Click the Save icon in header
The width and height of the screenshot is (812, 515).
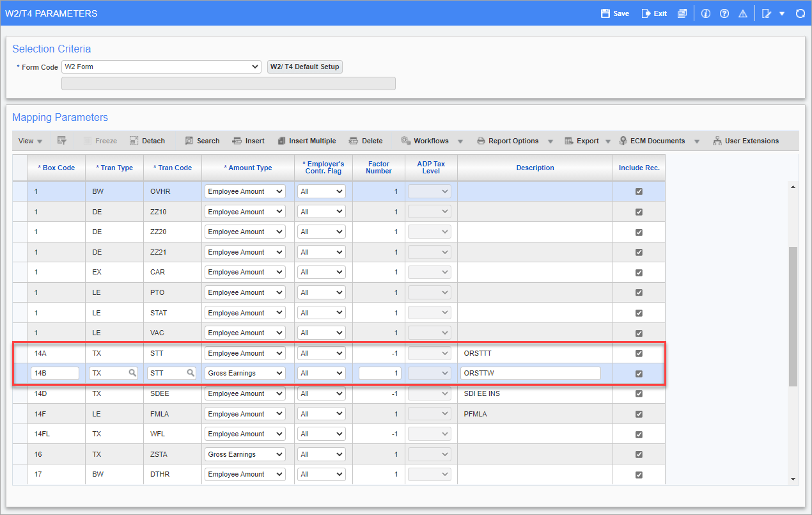click(605, 13)
